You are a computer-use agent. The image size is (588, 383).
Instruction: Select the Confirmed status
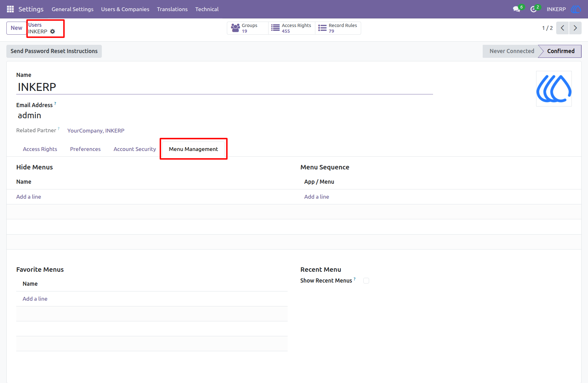[561, 51]
